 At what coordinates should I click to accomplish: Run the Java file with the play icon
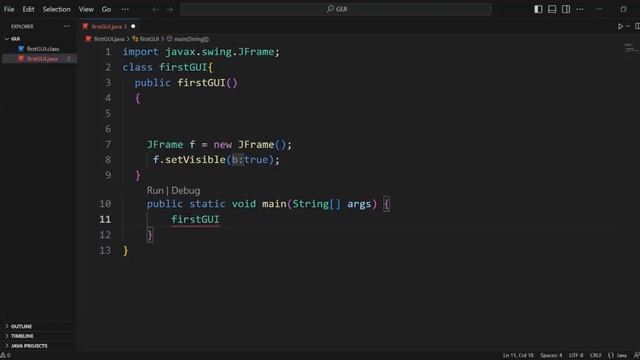[620, 26]
